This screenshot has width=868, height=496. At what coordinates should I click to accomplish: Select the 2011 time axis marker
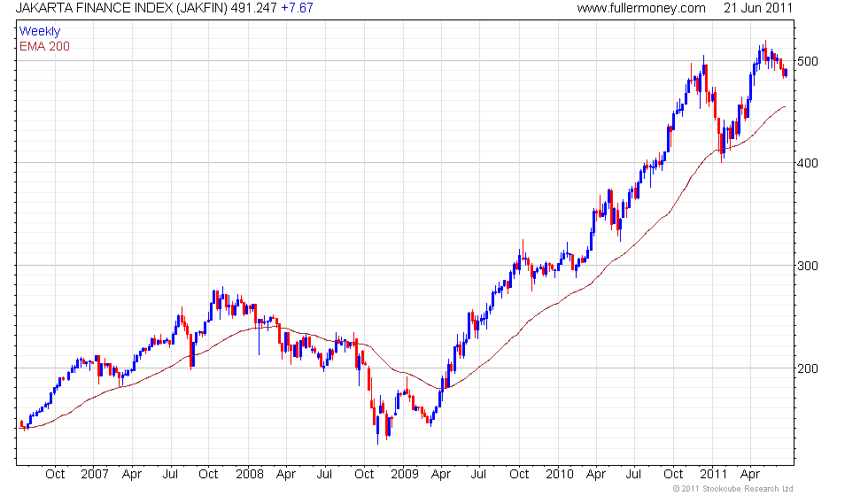coord(713,475)
